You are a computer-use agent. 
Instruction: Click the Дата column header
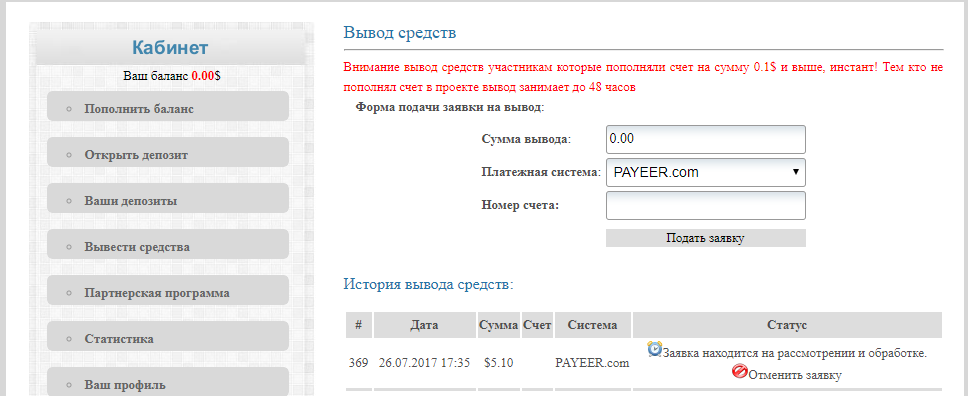coord(424,325)
